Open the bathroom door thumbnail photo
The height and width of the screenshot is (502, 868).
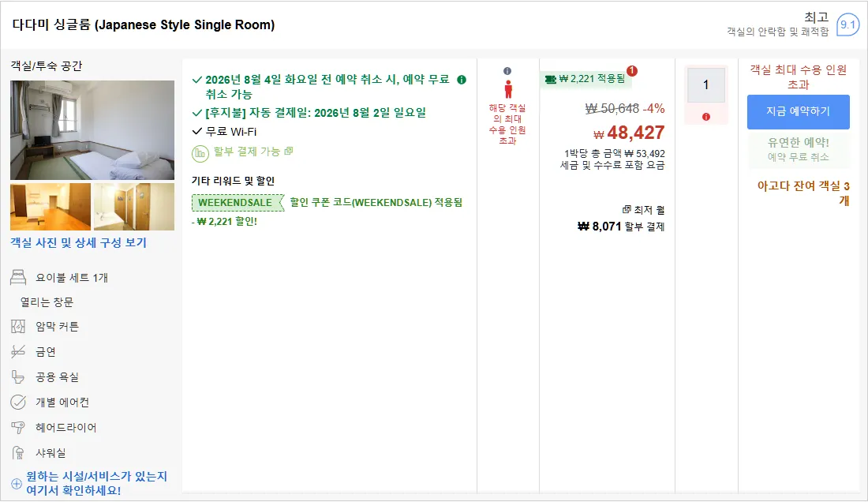click(x=134, y=207)
